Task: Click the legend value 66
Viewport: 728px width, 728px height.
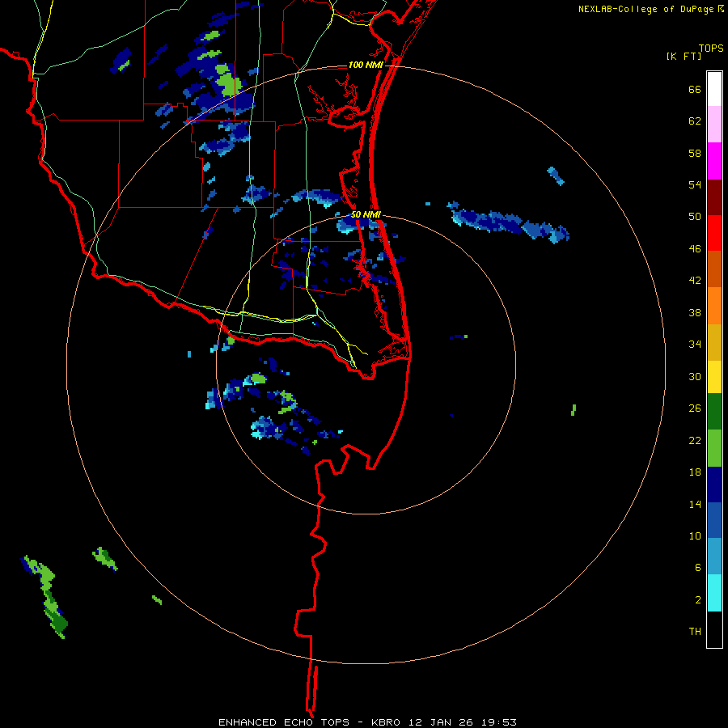Action: 695,89
